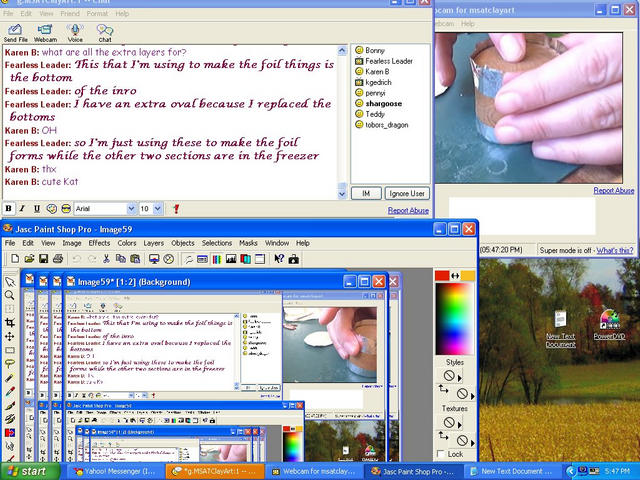Open the Arial font dropdown
Viewport: 640px width, 480px height.
[x=131, y=209]
